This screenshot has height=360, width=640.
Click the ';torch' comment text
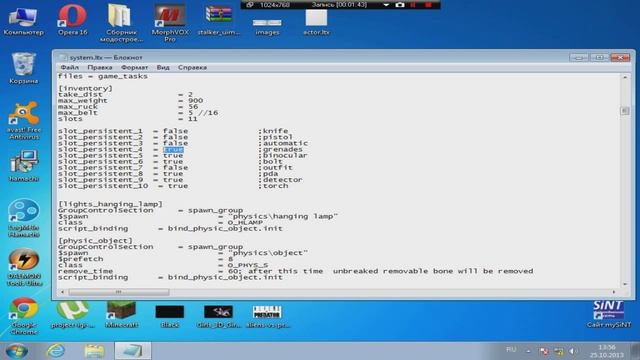click(x=273, y=186)
